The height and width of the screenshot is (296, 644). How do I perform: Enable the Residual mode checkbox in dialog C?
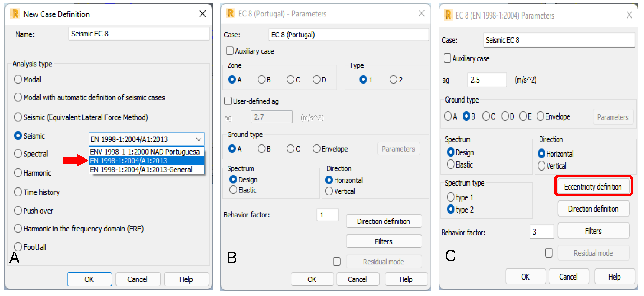pyautogui.click(x=549, y=253)
